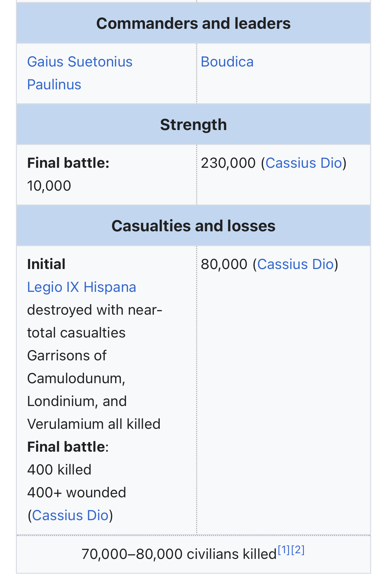The image size is (387, 588).
Task: Click the Strength section header
Action: click(193, 125)
